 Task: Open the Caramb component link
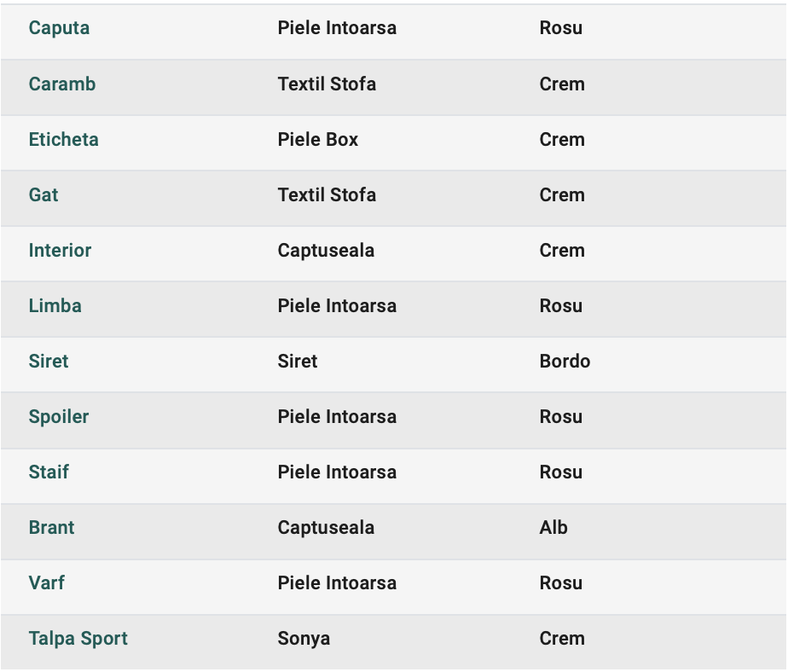pyautogui.click(x=61, y=84)
